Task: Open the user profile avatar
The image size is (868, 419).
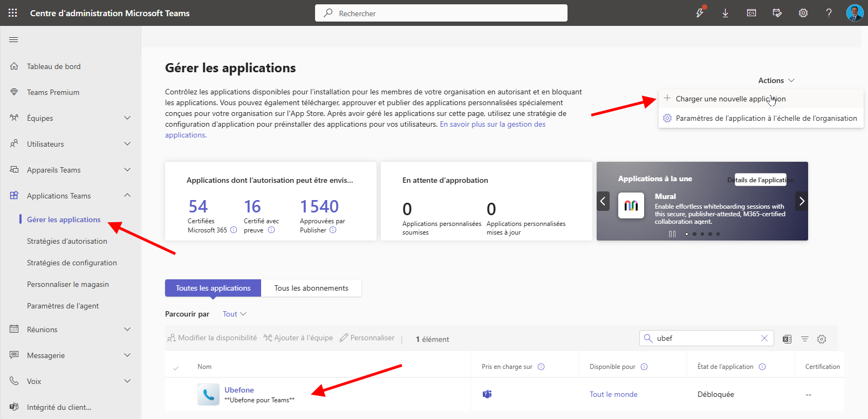Action: [855, 13]
